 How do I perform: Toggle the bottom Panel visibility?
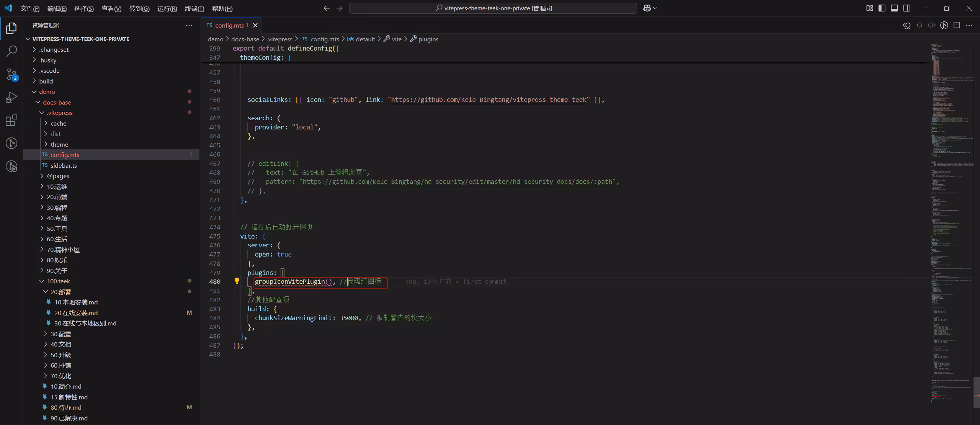pos(894,8)
